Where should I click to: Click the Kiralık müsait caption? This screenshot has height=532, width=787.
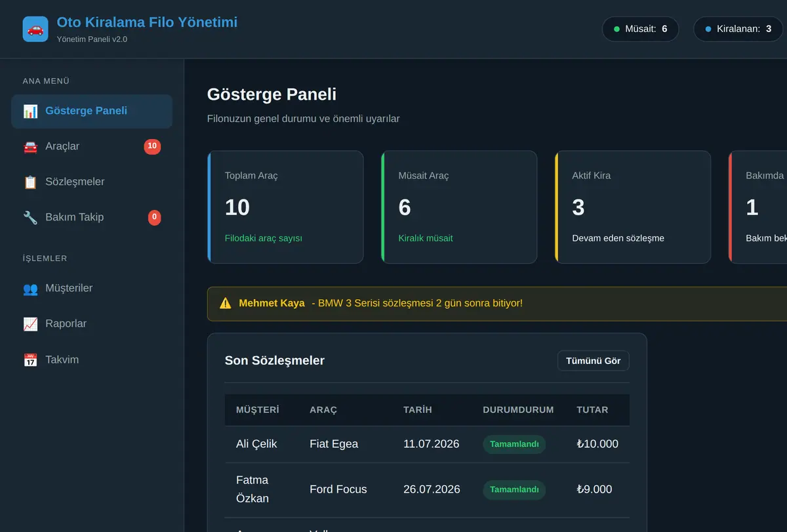[426, 238]
